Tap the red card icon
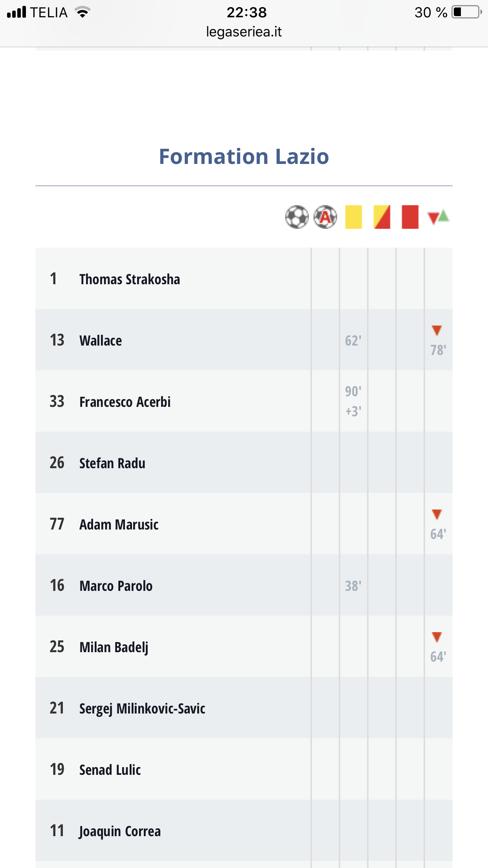The width and height of the screenshot is (488, 868). [x=410, y=217]
